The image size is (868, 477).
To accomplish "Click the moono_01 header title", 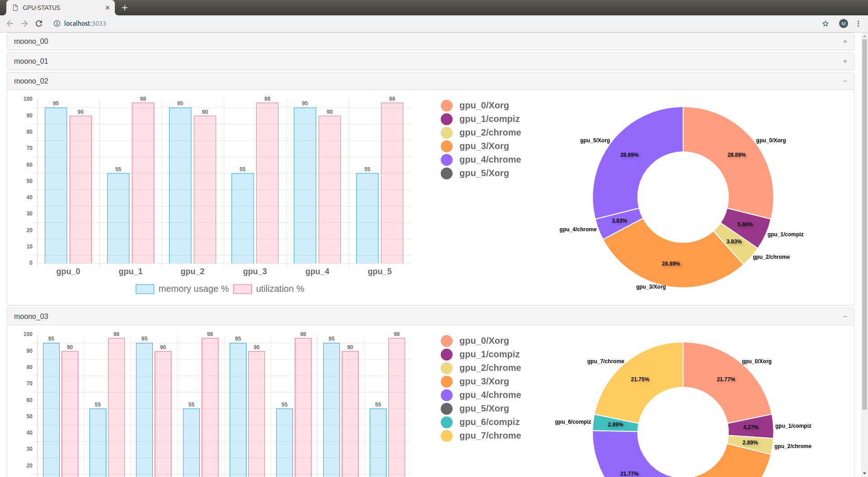I will pyautogui.click(x=31, y=61).
